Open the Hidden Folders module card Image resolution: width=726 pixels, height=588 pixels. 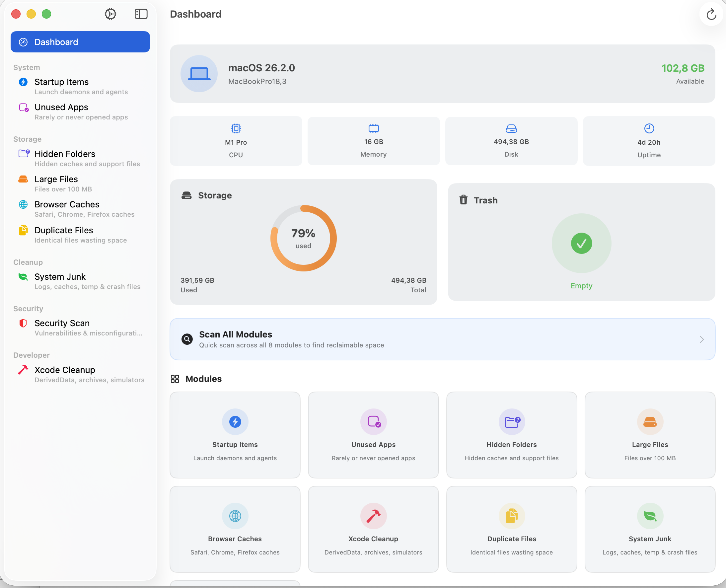click(512, 435)
